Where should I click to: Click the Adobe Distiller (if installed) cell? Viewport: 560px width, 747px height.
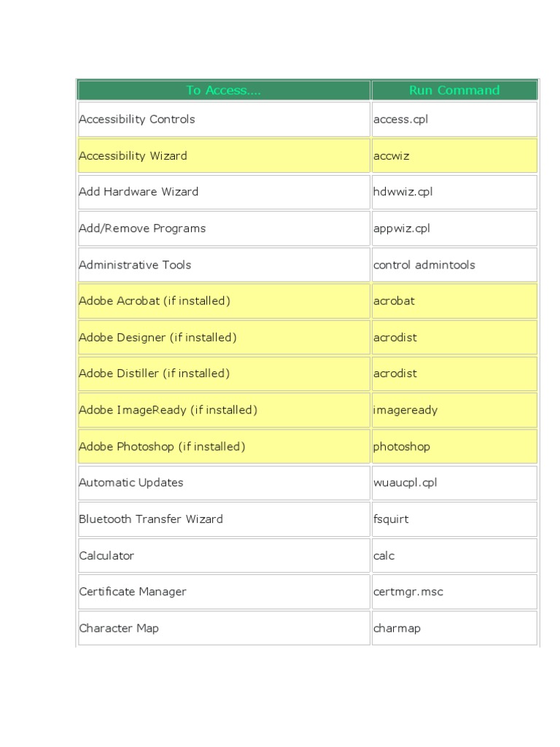pyautogui.click(x=155, y=373)
